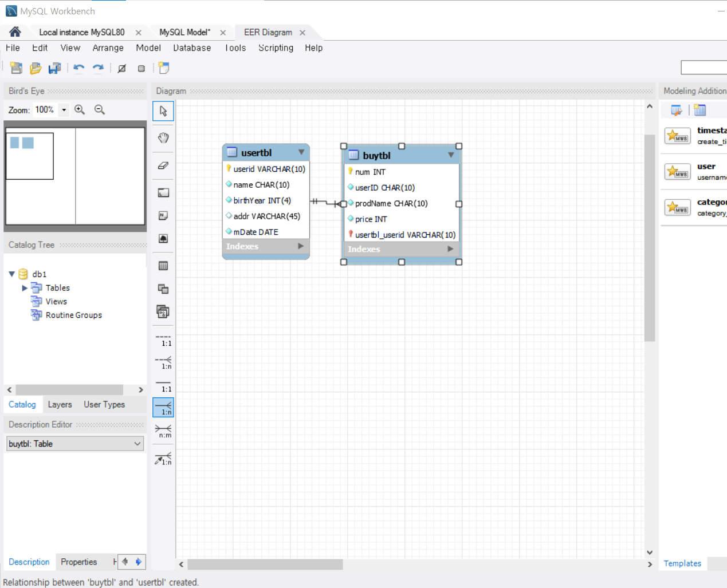The image size is (727, 588).
Task: Toggle the grid display icon
Action: [122, 68]
